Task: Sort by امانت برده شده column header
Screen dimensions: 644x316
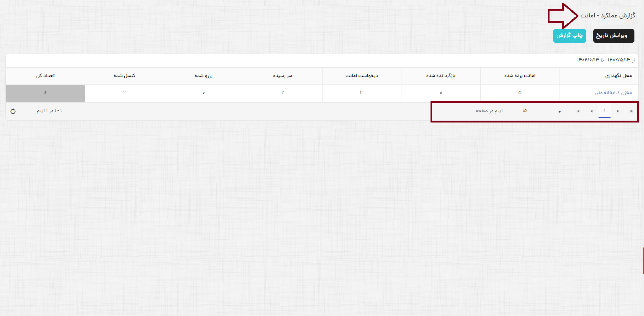Action: pos(520,76)
